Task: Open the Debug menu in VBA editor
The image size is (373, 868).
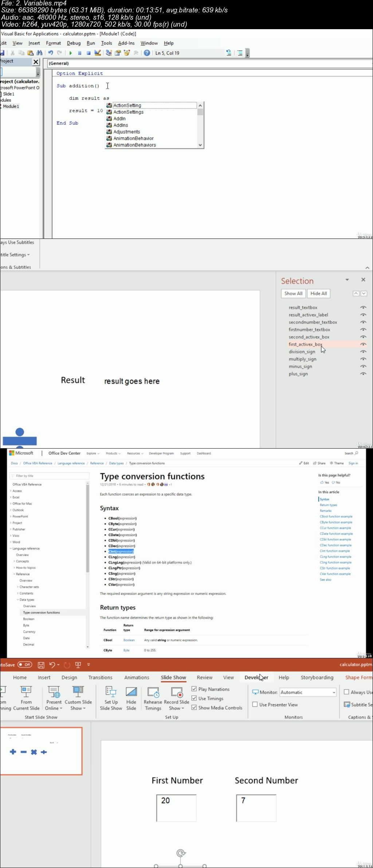Action: (74, 43)
